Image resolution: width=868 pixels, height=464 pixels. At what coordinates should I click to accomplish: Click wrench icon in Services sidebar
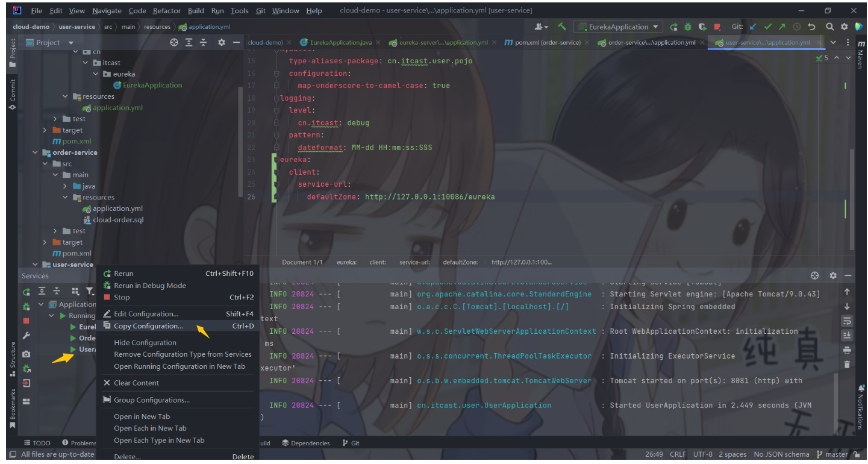(x=27, y=336)
